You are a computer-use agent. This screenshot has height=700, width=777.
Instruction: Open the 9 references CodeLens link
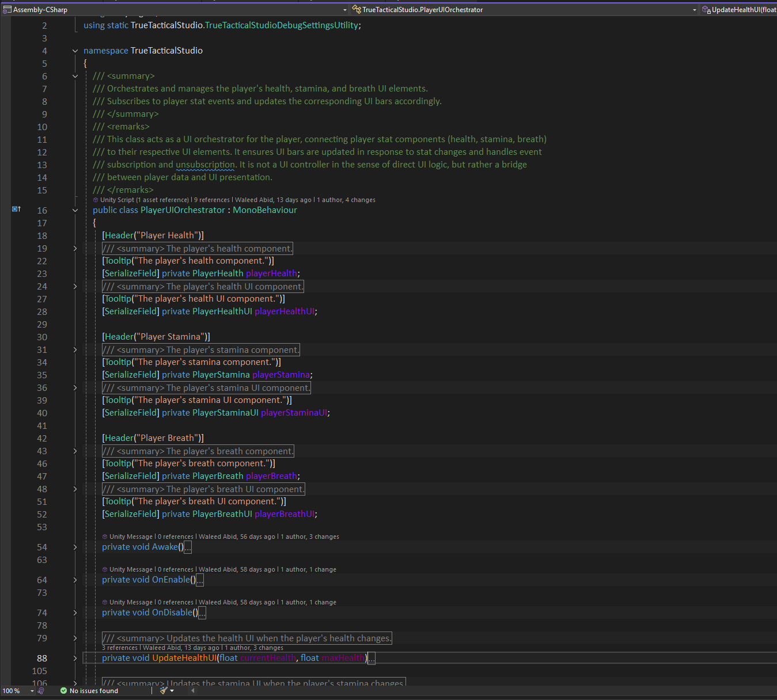click(x=211, y=200)
